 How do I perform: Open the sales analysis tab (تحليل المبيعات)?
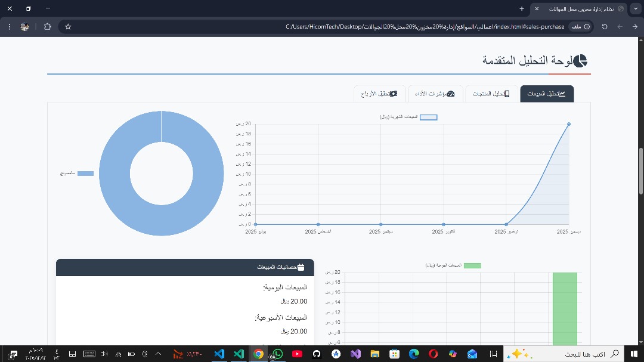click(547, 94)
